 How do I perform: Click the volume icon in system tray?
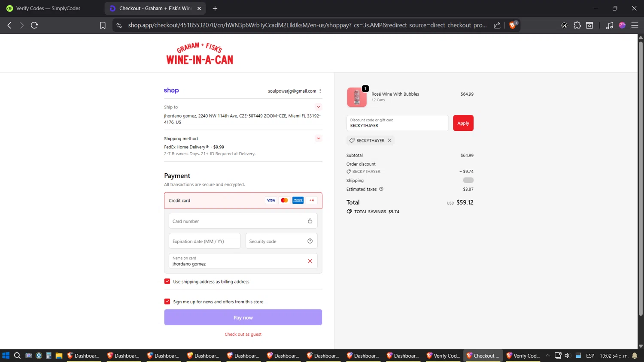(x=567, y=356)
